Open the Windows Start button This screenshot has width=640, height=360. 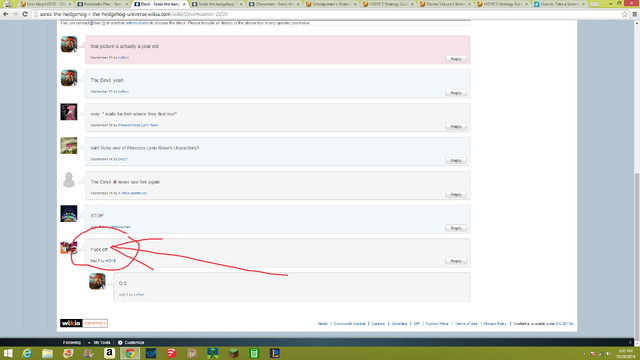coord(7,353)
